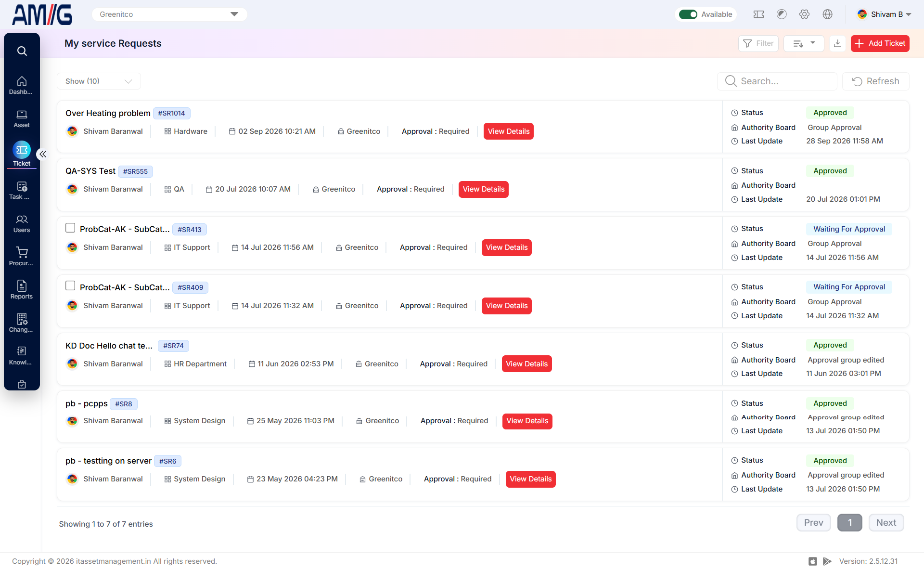
Task: Click the Apple app store icon in footer
Action: 813,561
